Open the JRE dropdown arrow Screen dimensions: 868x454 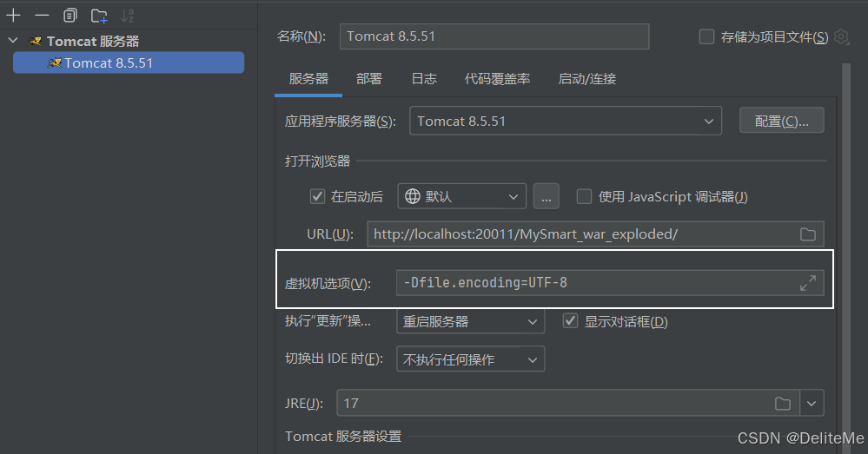(x=812, y=403)
